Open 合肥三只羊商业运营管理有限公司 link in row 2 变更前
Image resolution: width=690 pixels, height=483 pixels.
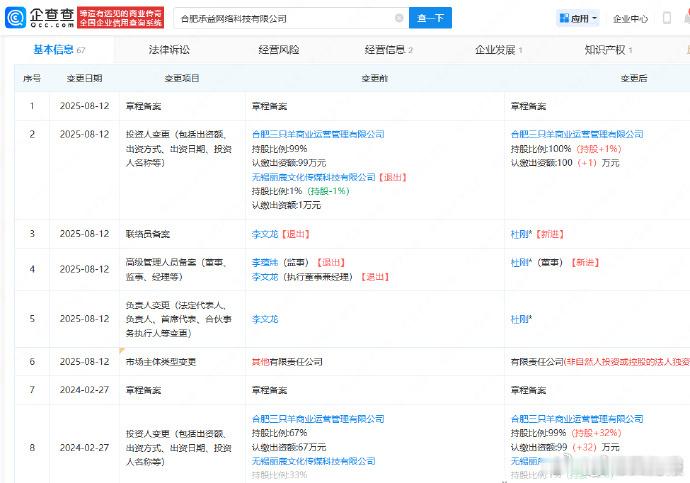318,134
